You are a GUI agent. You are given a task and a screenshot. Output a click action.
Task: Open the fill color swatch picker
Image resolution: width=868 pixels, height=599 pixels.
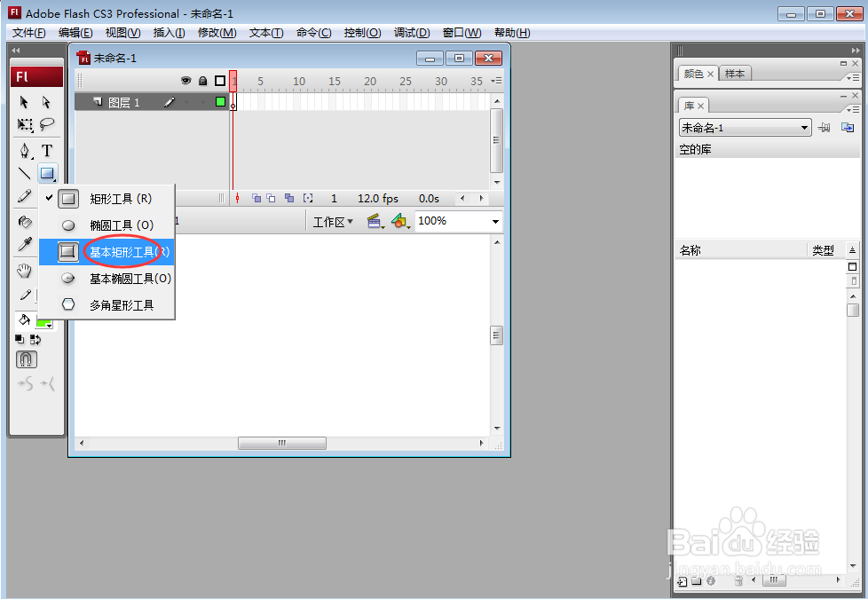pyautogui.click(x=45, y=323)
